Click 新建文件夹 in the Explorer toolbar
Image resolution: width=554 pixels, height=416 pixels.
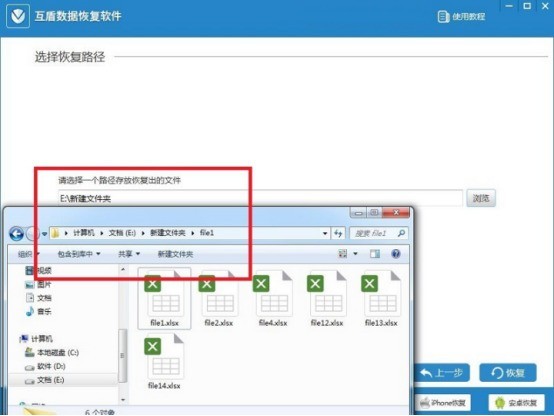tap(175, 254)
